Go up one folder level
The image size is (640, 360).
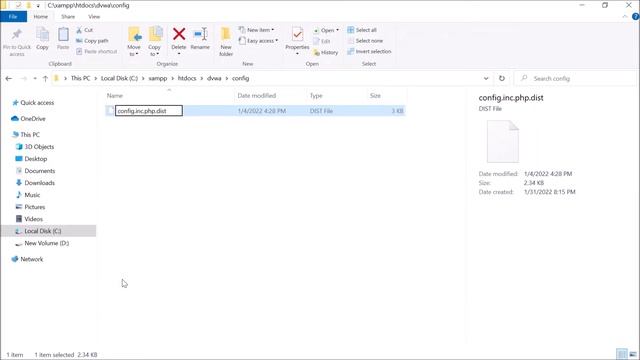pos(45,78)
